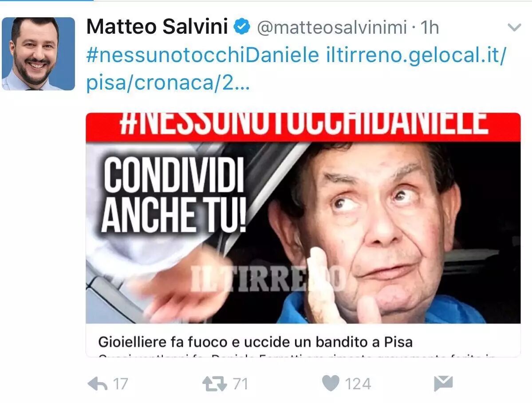This screenshot has width=532, height=403.
Task: Open the #nessunotocchiDaniele hashtag
Action: [203, 55]
